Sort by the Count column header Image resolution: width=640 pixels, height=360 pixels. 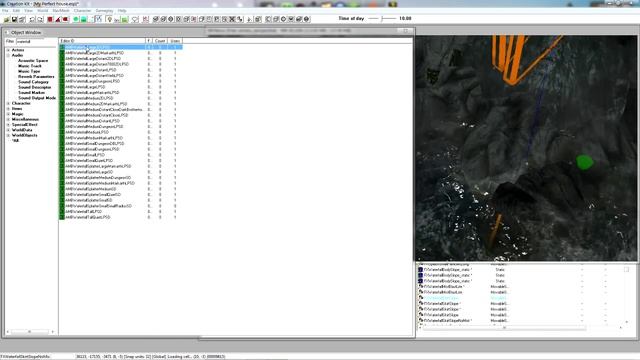[x=160, y=41]
